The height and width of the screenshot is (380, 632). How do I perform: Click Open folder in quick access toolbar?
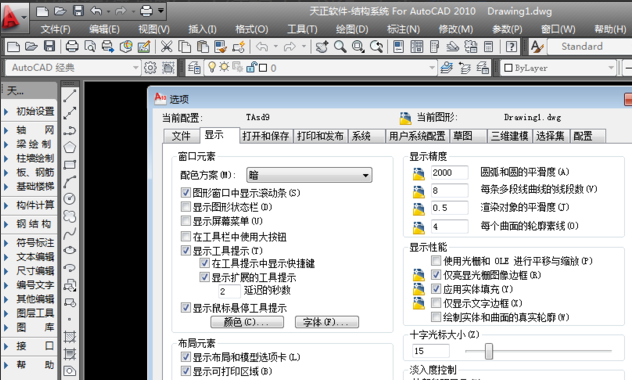60,11
